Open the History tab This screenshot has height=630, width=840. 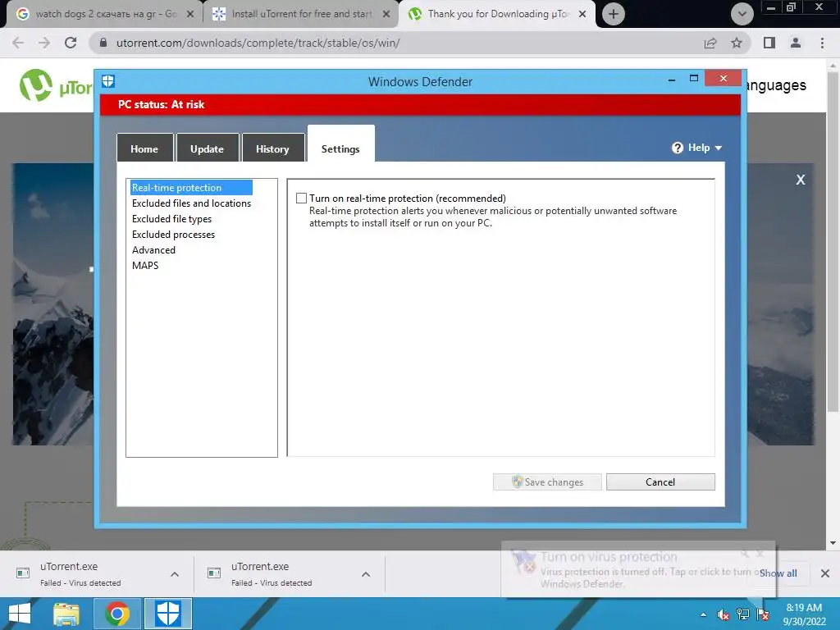(x=272, y=148)
